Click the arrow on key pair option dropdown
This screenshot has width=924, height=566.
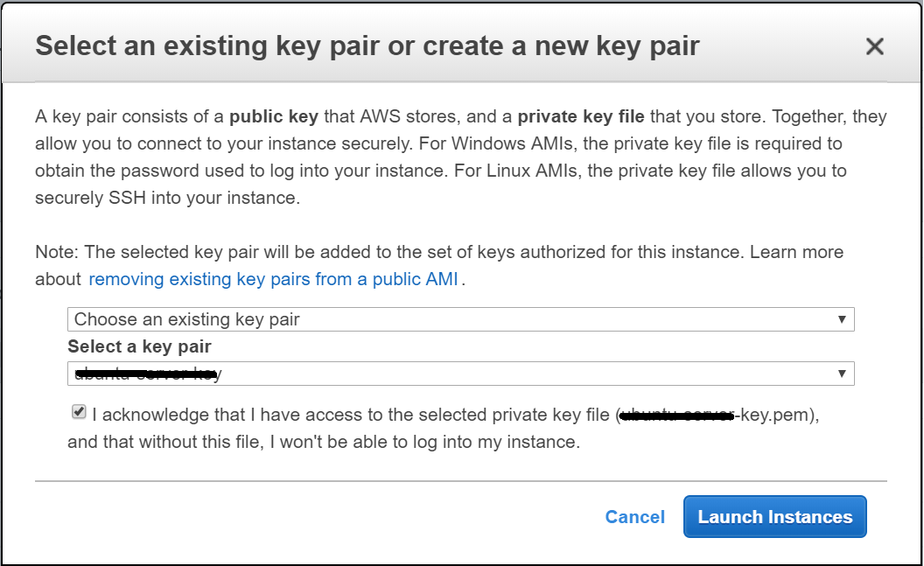pyautogui.click(x=841, y=319)
